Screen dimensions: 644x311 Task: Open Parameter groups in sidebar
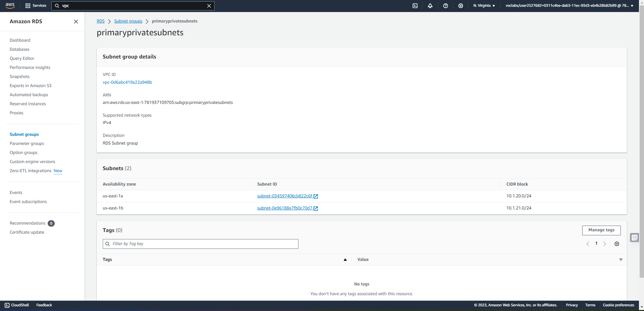coord(27,144)
